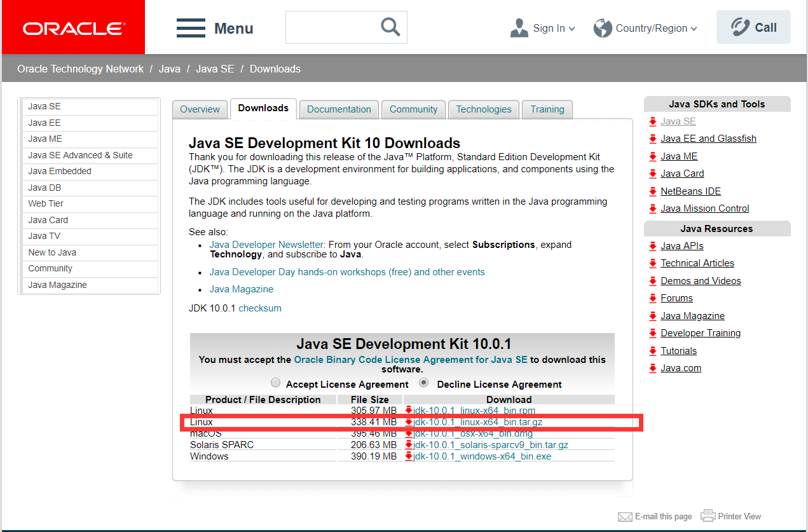
Task: Click the Oracle logo
Action: (74, 28)
